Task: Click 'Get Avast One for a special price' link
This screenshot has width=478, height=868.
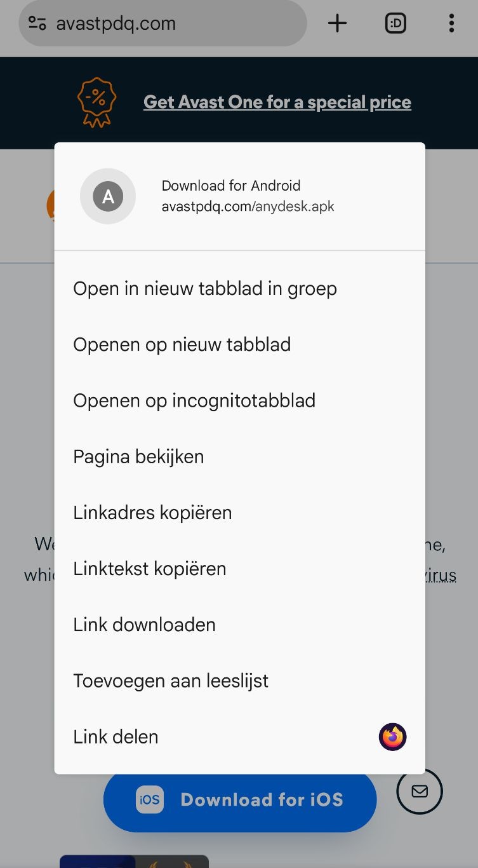Action: point(277,102)
